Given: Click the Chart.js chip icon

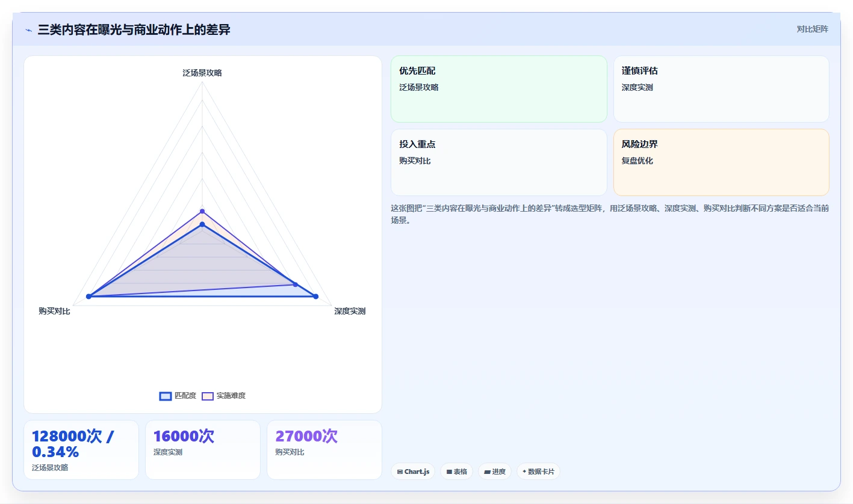Looking at the screenshot, I should pyautogui.click(x=400, y=472).
